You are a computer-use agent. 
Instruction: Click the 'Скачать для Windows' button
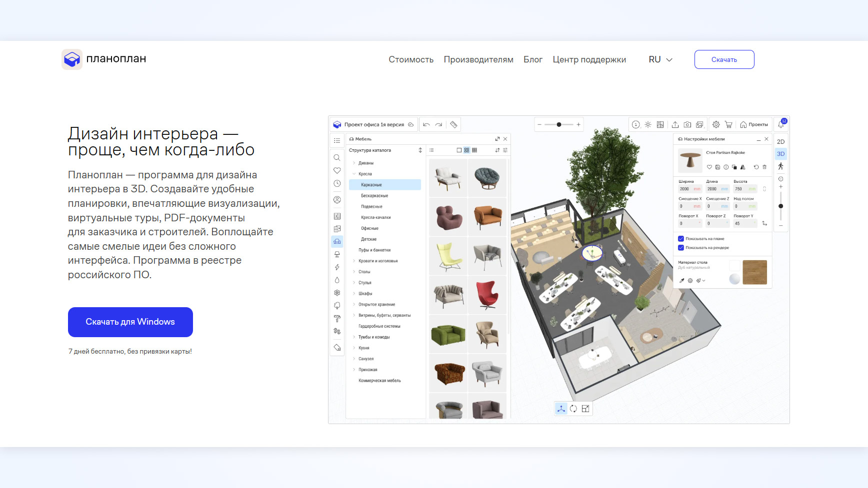coord(130,322)
